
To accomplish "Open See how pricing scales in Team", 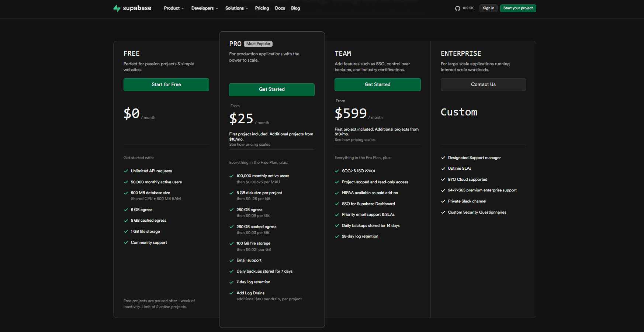I will coord(355,140).
